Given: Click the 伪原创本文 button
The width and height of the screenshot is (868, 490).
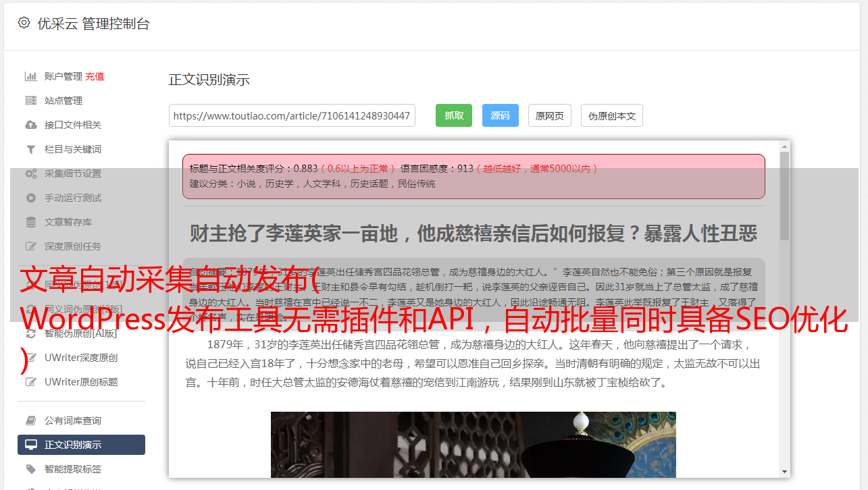Looking at the screenshot, I should (612, 115).
